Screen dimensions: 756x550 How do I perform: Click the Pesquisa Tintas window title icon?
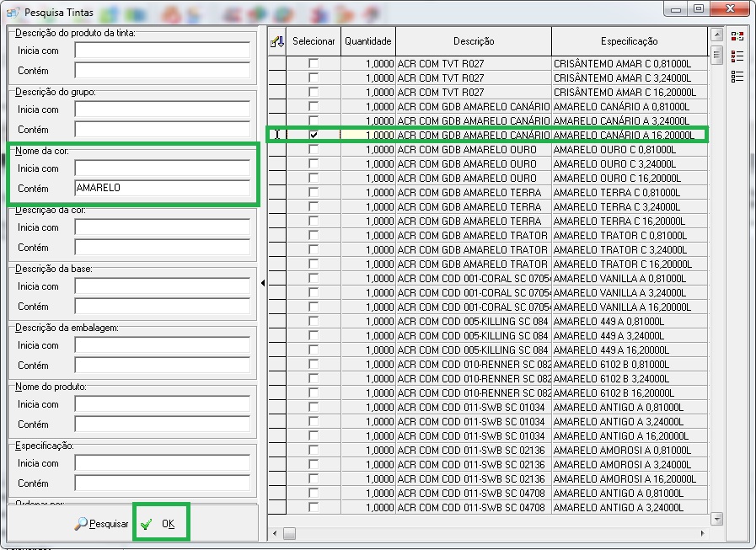(x=13, y=13)
